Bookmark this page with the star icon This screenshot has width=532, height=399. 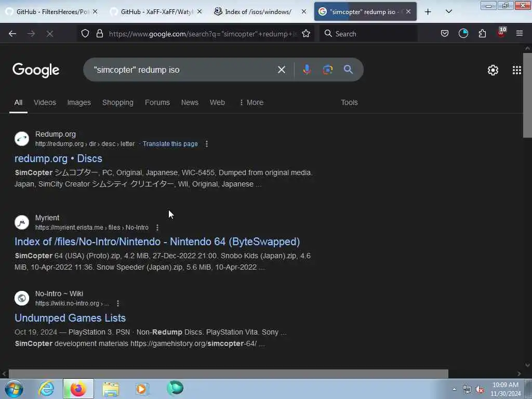pyautogui.click(x=306, y=33)
